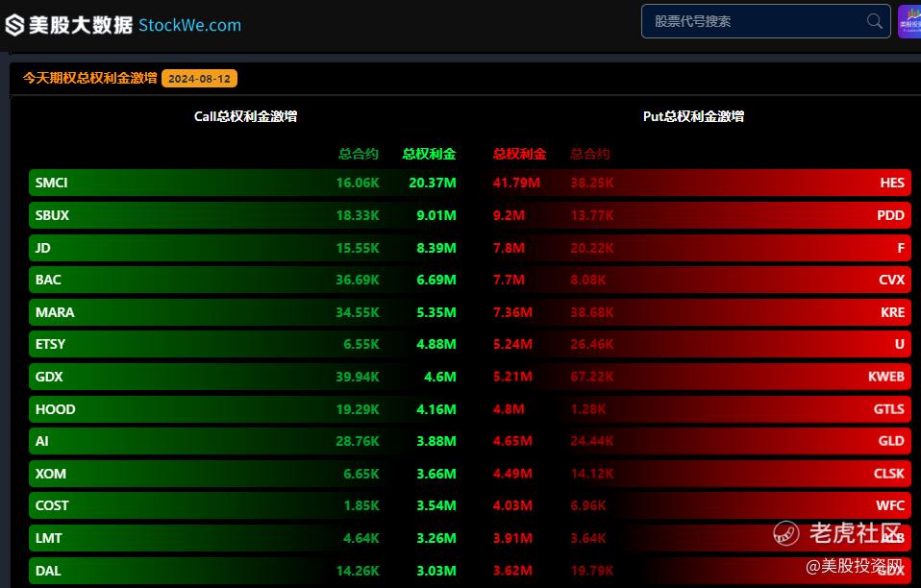Viewport: 921px width, 588px height.
Task: Click the Call总权利金激增 column title
Action: coord(245,116)
